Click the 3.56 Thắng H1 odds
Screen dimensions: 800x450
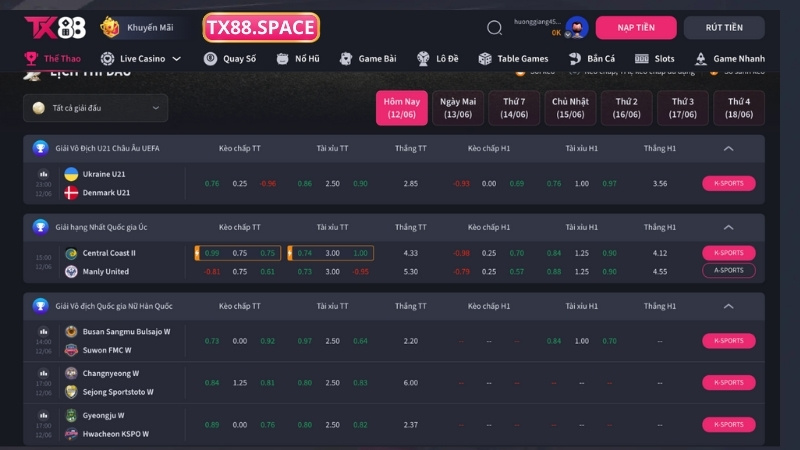(x=660, y=184)
